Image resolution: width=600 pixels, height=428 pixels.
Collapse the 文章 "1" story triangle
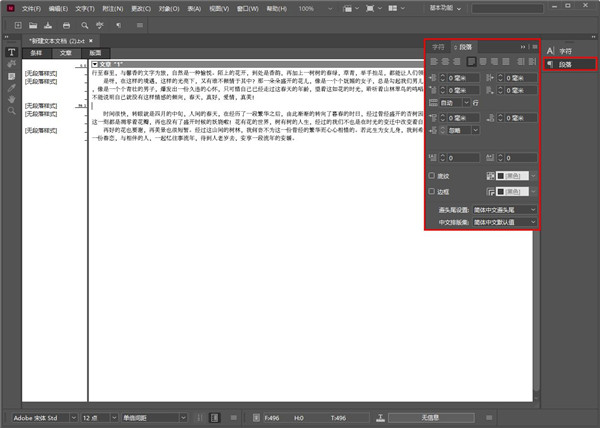click(x=94, y=64)
